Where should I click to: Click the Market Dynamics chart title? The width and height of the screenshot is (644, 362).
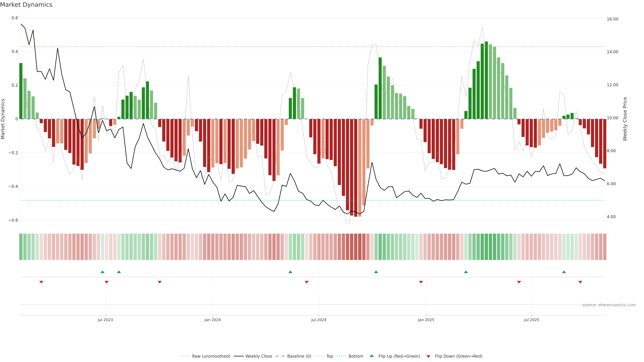26,5
